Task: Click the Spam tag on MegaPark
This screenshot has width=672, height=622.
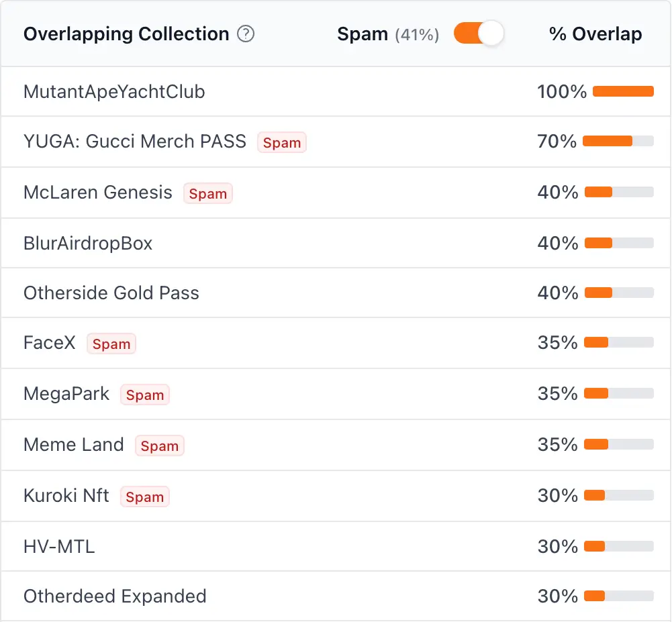Action: click(145, 395)
